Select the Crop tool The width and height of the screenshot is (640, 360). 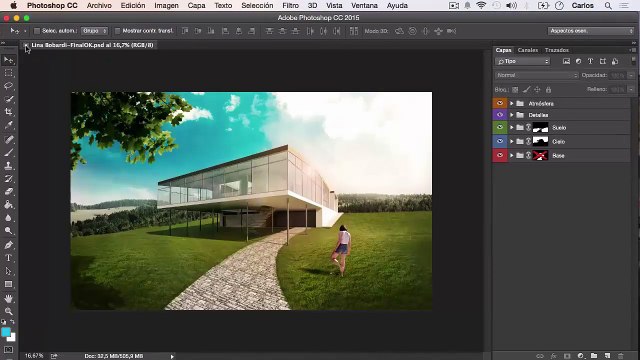pos(9,112)
